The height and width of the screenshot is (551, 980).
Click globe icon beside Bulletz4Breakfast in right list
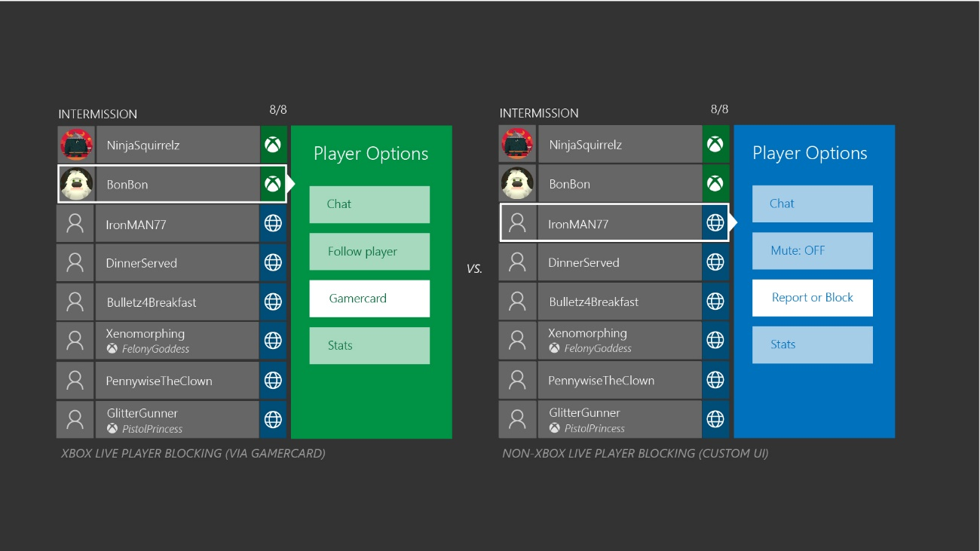click(715, 301)
